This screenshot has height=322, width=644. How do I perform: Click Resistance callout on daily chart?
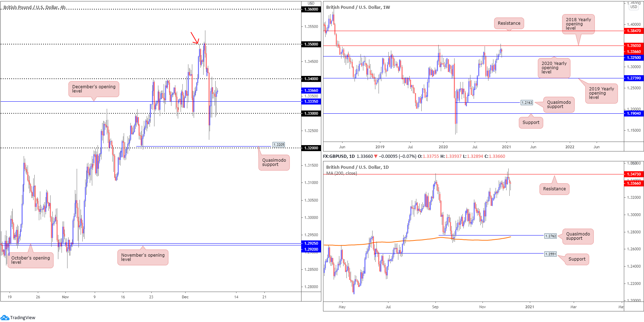click(x=554, y=189)
